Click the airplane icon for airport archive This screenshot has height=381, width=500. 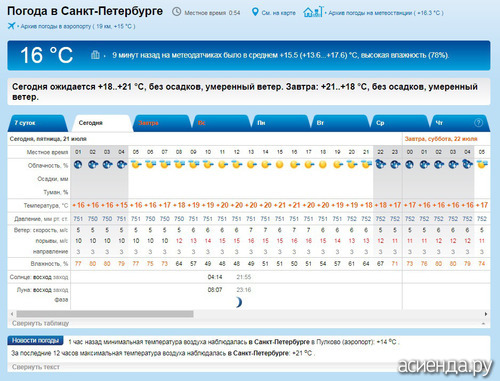pyautogui.click(x=11, y=26)
